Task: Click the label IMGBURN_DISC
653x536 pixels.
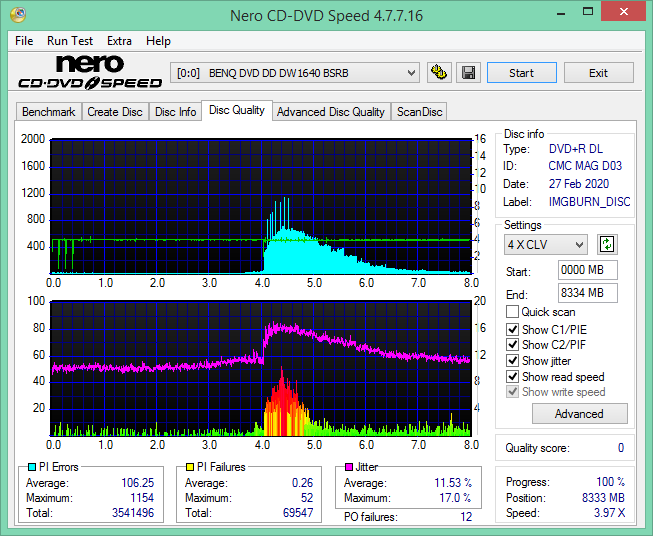Action: pyautogui.click(x=589, y=202)
